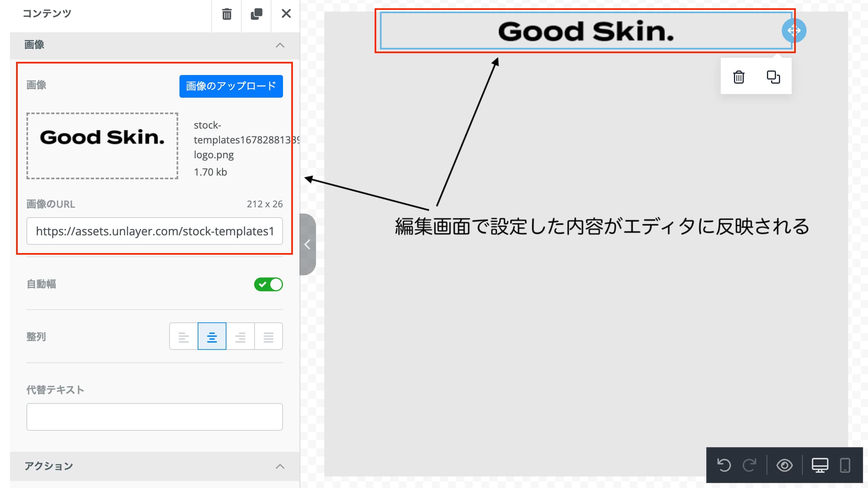
Task: Click the duplicate icon in the content panel header
Action: point(256,14)
